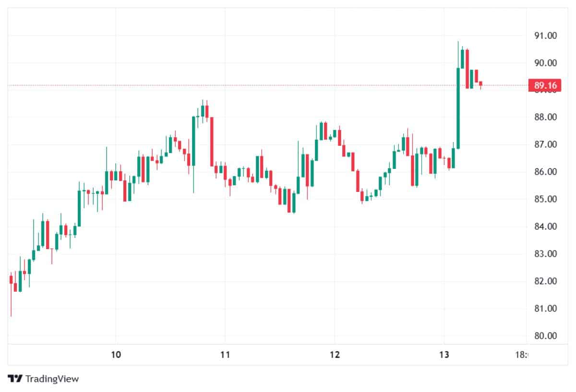Click the 84.00 price scale label
576x392 pixels.
[x=546, y=226]
